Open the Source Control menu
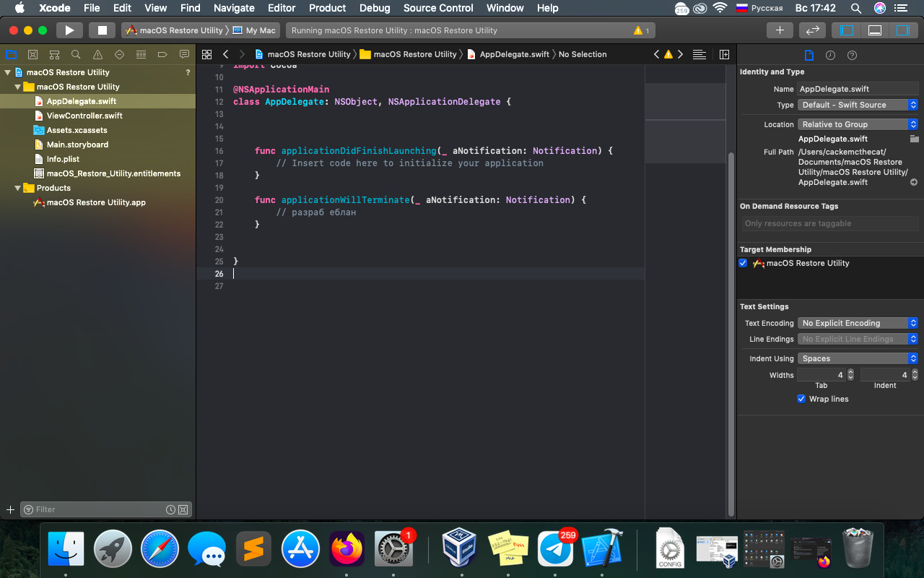 438,8
